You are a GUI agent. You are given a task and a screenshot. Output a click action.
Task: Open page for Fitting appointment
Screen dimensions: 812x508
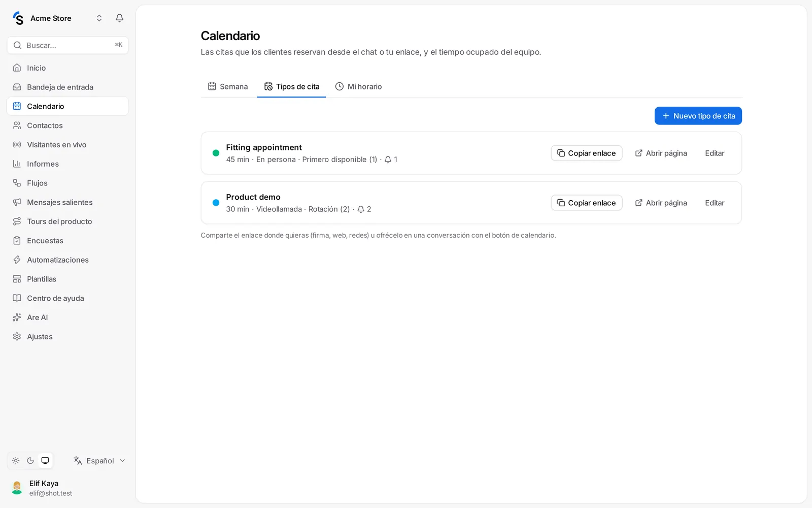point(661,153)
